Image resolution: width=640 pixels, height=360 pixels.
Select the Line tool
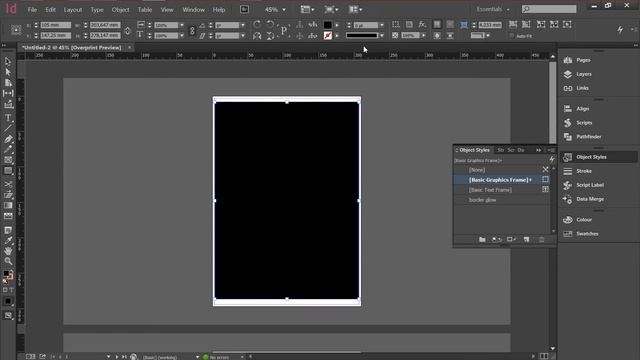click(8, 128)
